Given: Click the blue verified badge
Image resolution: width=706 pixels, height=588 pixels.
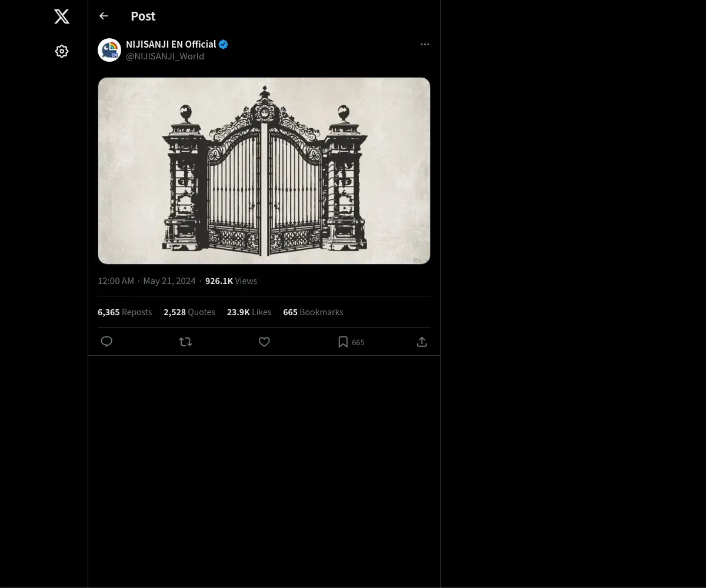Looking at the screenshot, I should pos(224,44).
